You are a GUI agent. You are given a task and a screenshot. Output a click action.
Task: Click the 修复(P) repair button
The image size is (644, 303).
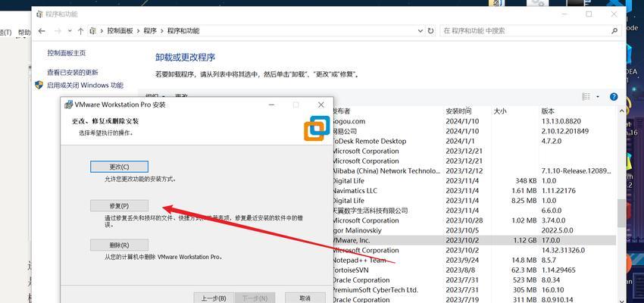pos(119,206)
